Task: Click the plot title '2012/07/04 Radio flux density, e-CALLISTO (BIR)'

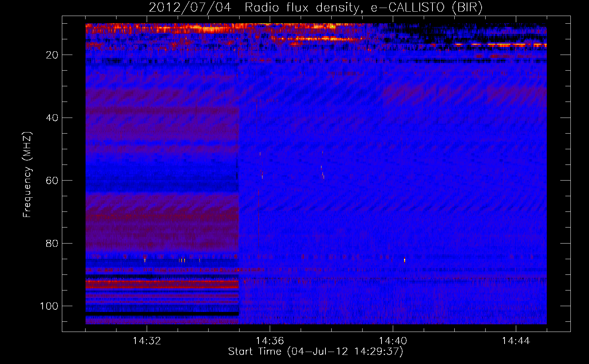Action: (316, 7)
